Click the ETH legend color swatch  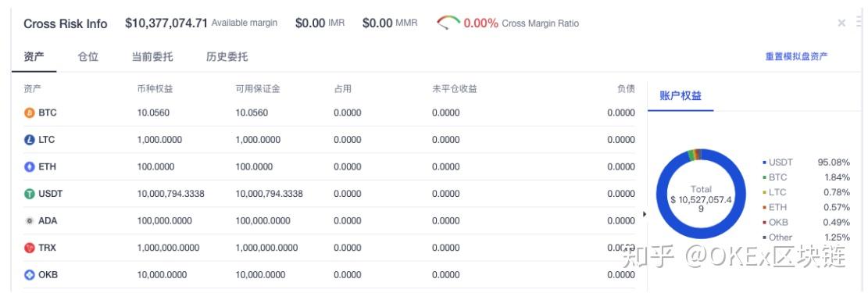765,208
